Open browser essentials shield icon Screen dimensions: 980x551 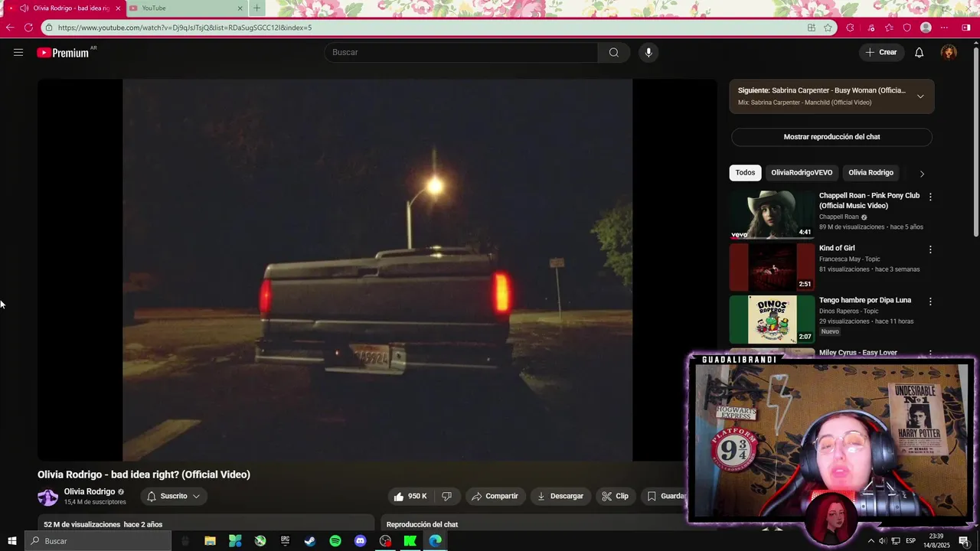tap(907, 28)
